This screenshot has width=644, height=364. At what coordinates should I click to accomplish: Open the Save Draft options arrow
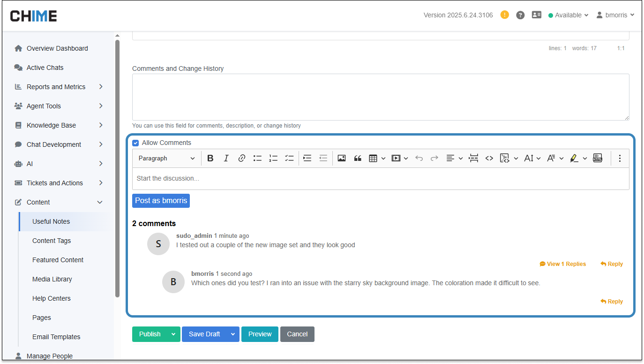[x=233, y=334]
